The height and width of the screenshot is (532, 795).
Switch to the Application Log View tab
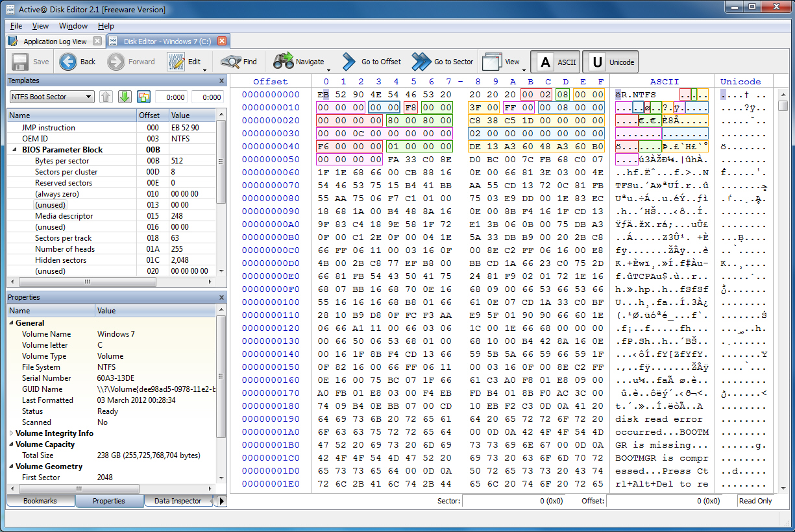coord(55,41)
